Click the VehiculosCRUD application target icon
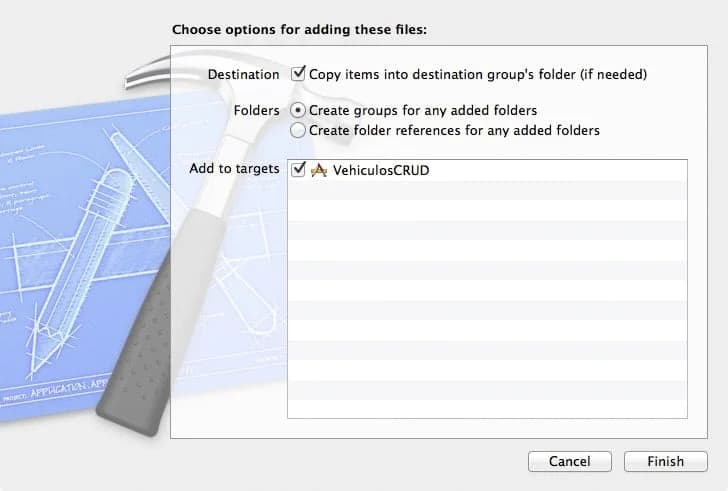This screenshot has width=728, height=491. (x=318, y=170)
